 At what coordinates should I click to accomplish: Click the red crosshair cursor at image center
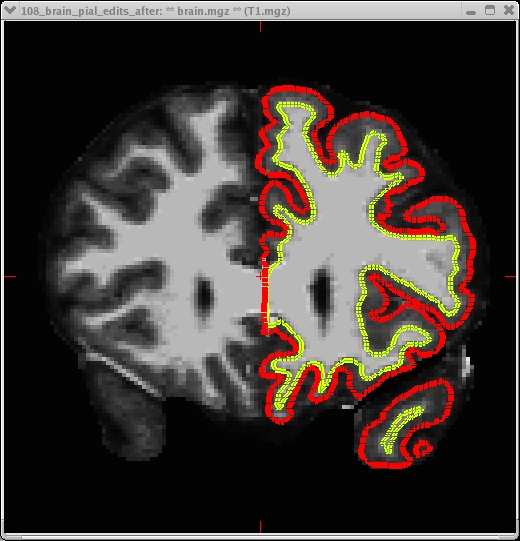[x=260, y=276]
